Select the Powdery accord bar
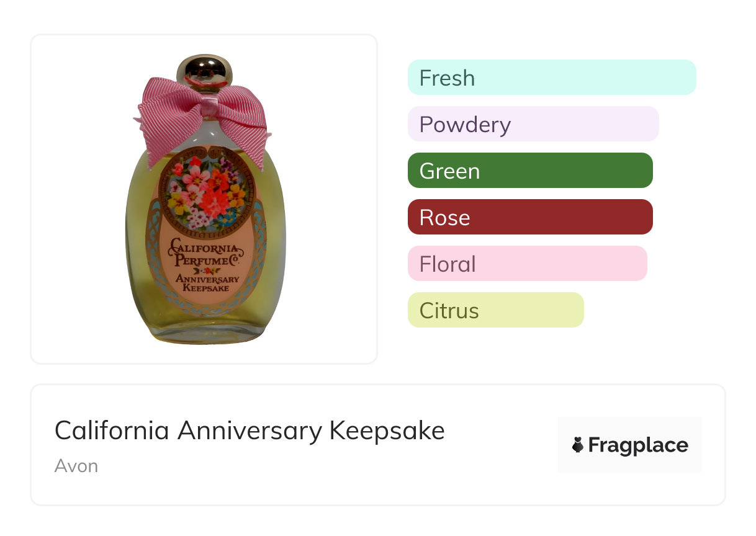Image resolution: width=756 pixels, height=536 pixels. click(x=533, y=124)
